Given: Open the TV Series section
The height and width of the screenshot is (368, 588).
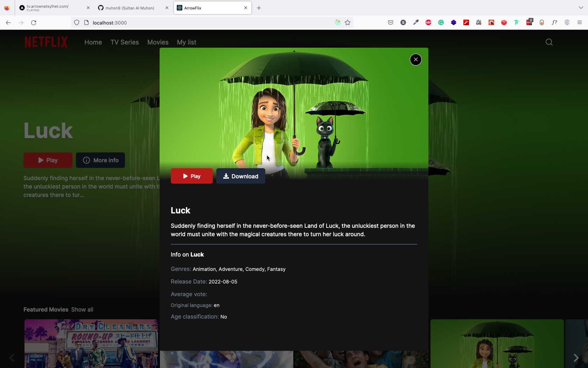Looking at the screenshot, I should [x=125, y=42].
